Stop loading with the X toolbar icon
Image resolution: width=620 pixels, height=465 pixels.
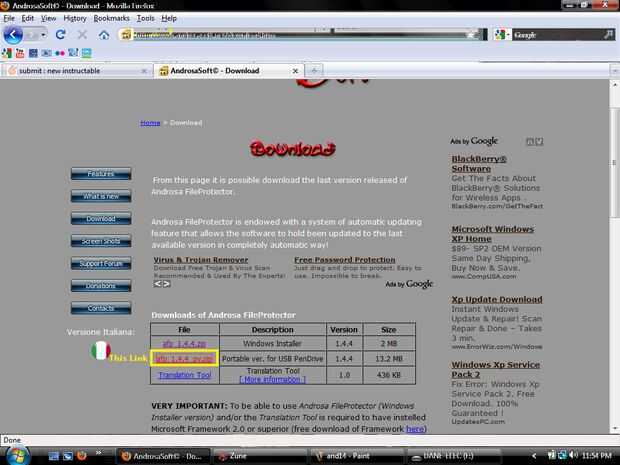(82, 35)
